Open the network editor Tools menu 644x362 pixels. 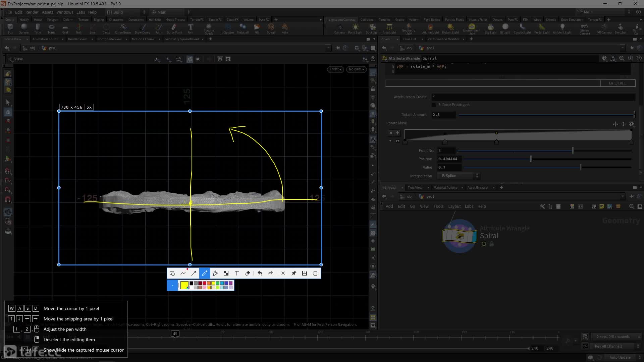click(438, 206)
